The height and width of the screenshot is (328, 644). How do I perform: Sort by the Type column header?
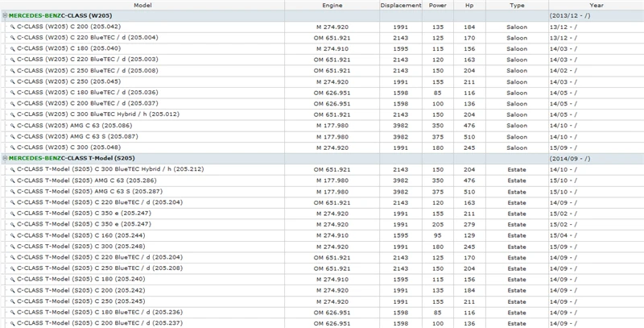517,6
